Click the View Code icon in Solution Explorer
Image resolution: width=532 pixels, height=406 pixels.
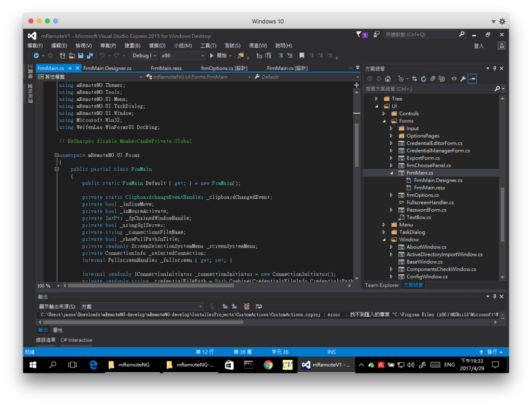(x=454, y=79)
